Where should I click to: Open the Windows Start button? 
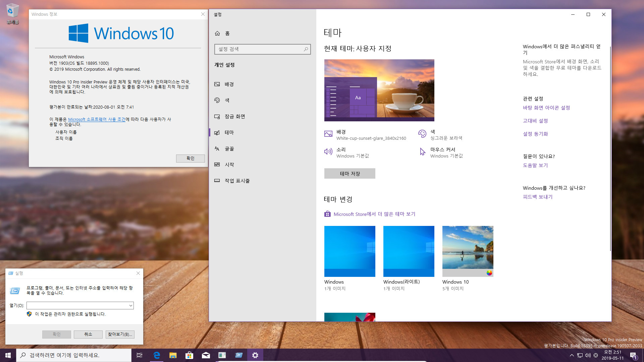tap(8, 355)
